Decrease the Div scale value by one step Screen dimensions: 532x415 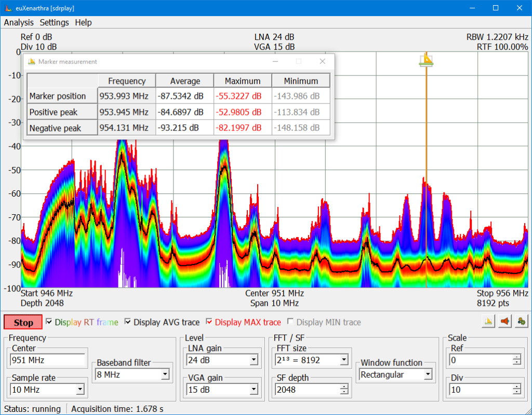pos(516,392)
